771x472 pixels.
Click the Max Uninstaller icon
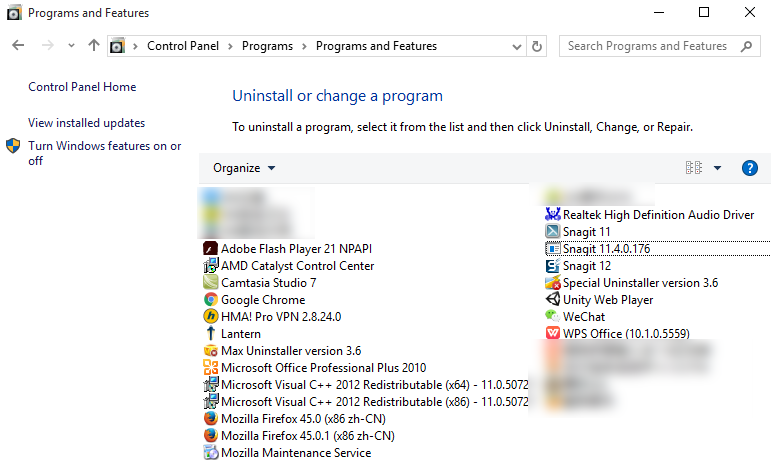pos(210,351)
